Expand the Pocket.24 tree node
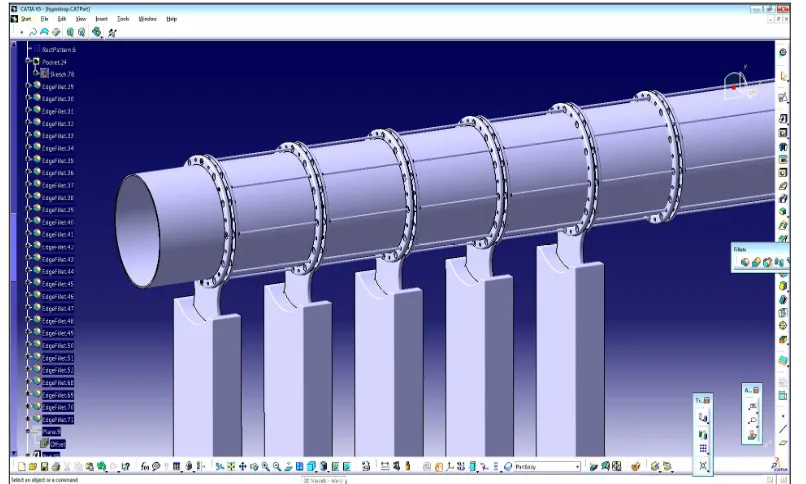This screenshot has height=484, width=806. pos(28,61)
